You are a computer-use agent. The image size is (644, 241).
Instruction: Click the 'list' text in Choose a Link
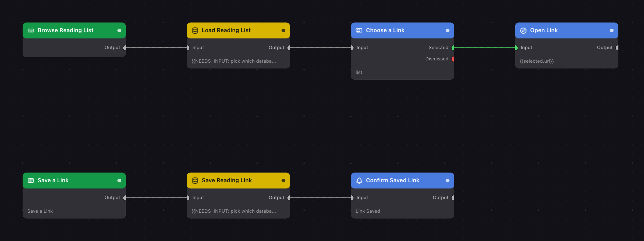[x=359, y=72]
